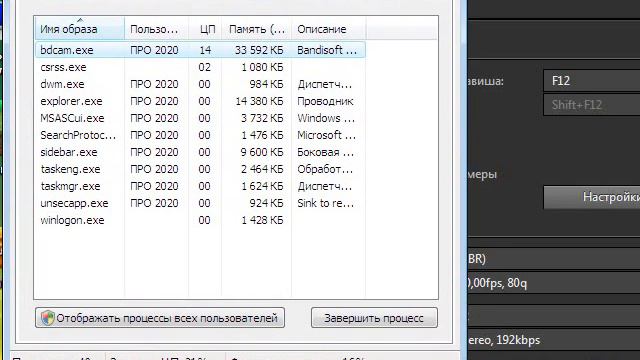Click the Shift+F12 hotkey field in Bandicam

click(x=592, y=105)
